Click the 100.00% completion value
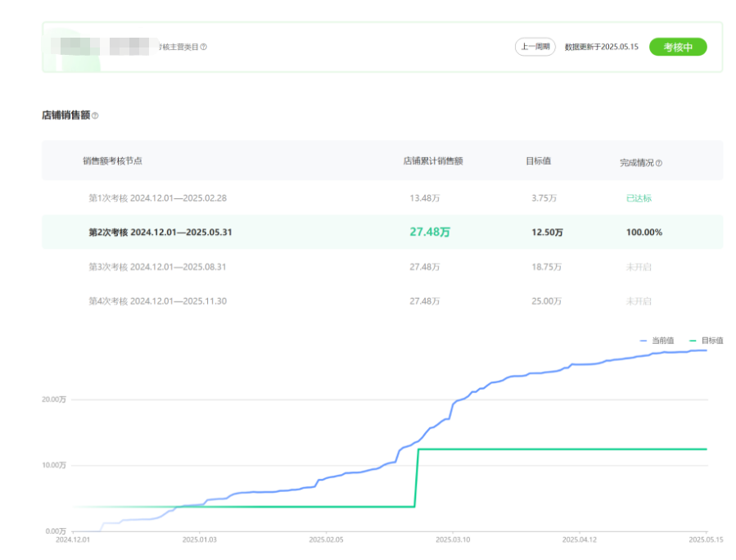This screenshot has width=736, height=560. tap(644, 233)
